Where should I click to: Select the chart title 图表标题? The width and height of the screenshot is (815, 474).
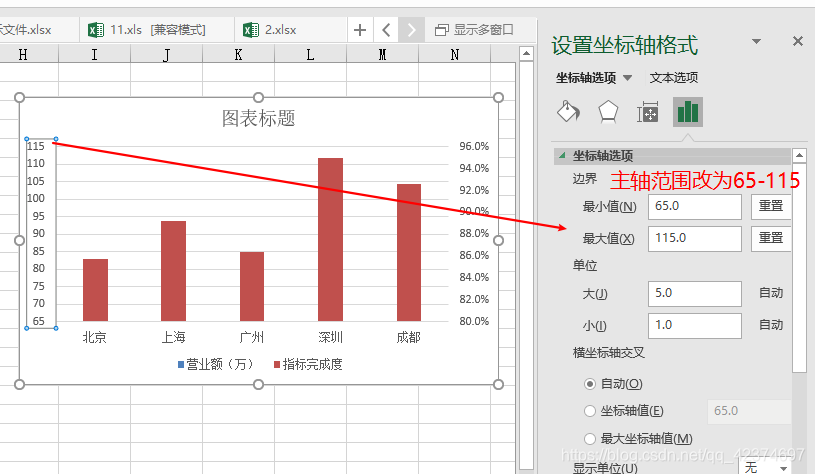(x=258, y=118)
